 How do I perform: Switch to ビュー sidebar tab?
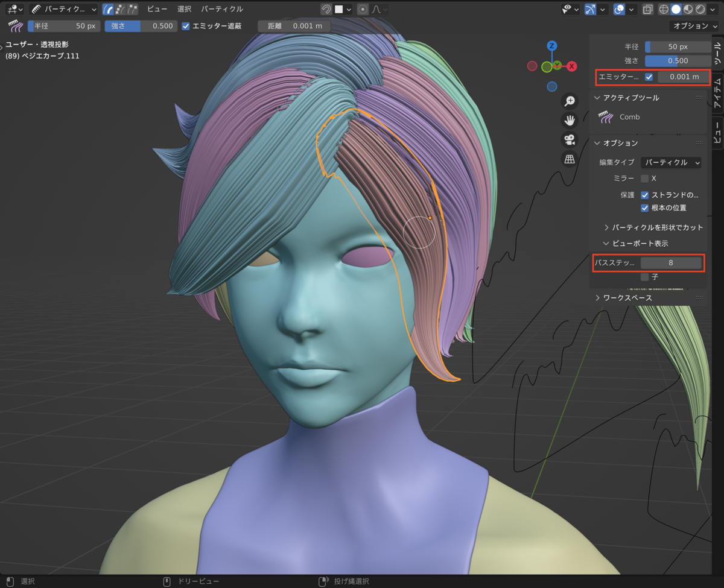[717, 131]
